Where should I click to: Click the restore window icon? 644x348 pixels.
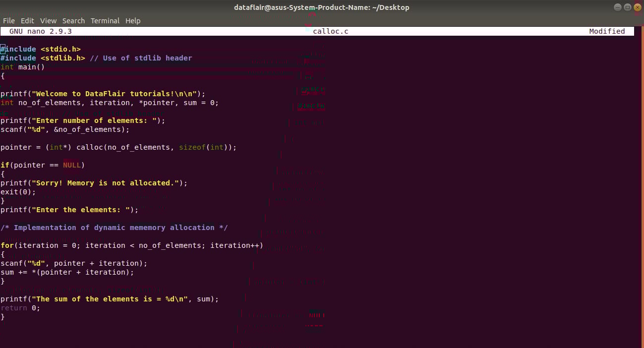point(627,7)
